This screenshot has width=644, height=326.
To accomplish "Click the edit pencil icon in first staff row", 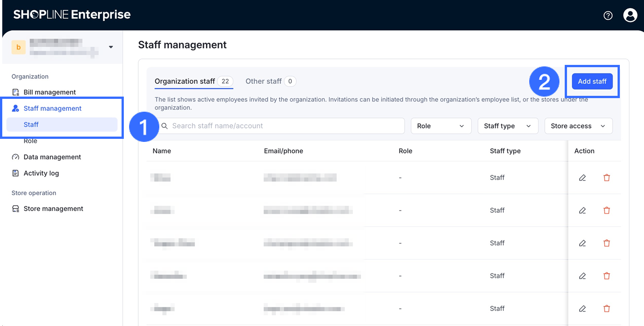I will [x=582, y=178].
